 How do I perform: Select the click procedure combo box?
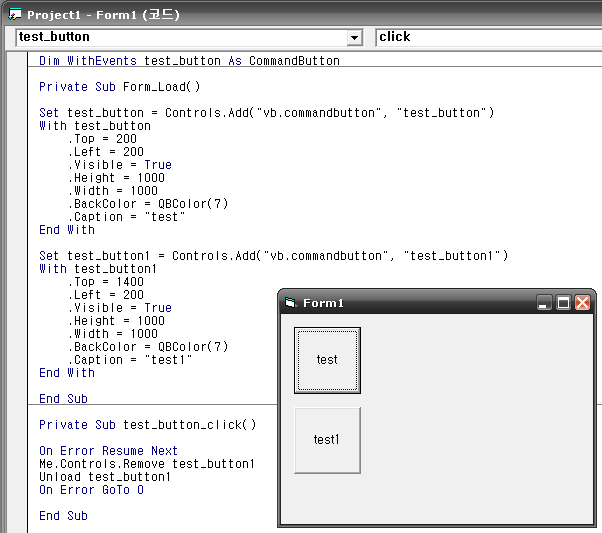click(x=488, y=37)
